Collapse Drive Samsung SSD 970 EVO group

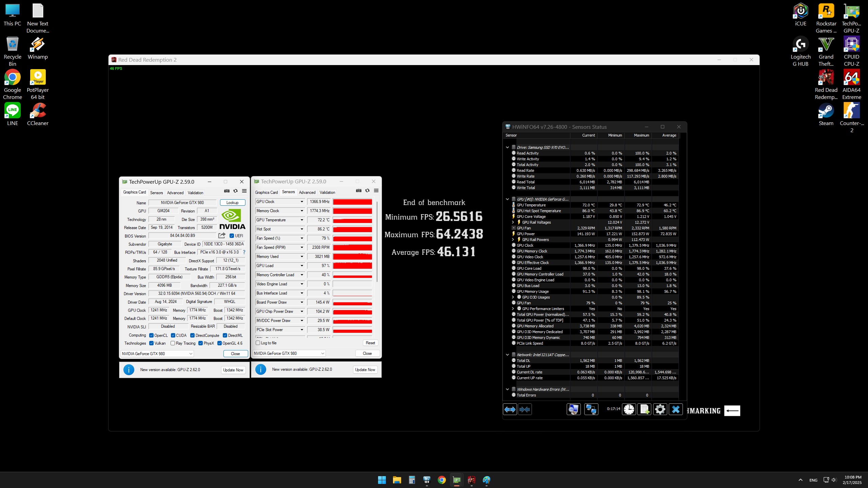click(x=507, y=147)
